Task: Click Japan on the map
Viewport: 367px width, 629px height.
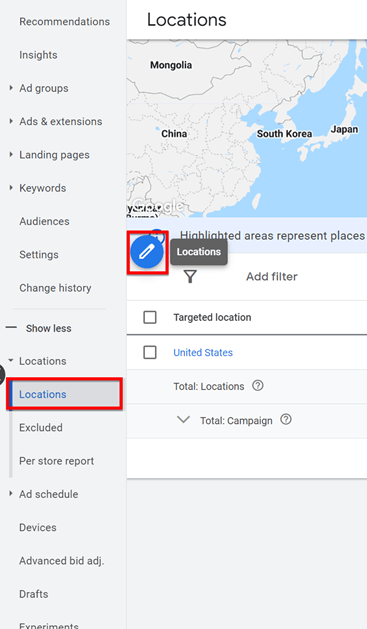Action: tap(344, 129)
